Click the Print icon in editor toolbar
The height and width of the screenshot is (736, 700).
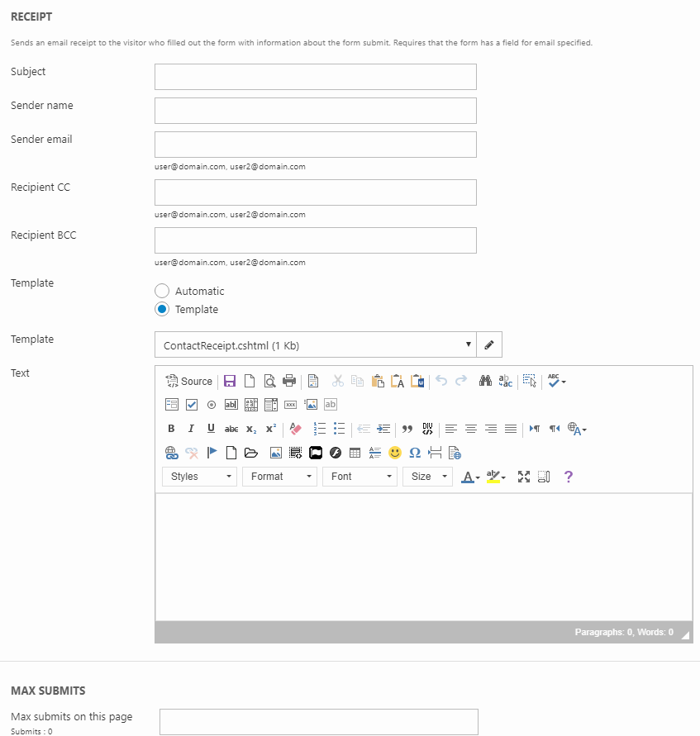tap(289, 381)
